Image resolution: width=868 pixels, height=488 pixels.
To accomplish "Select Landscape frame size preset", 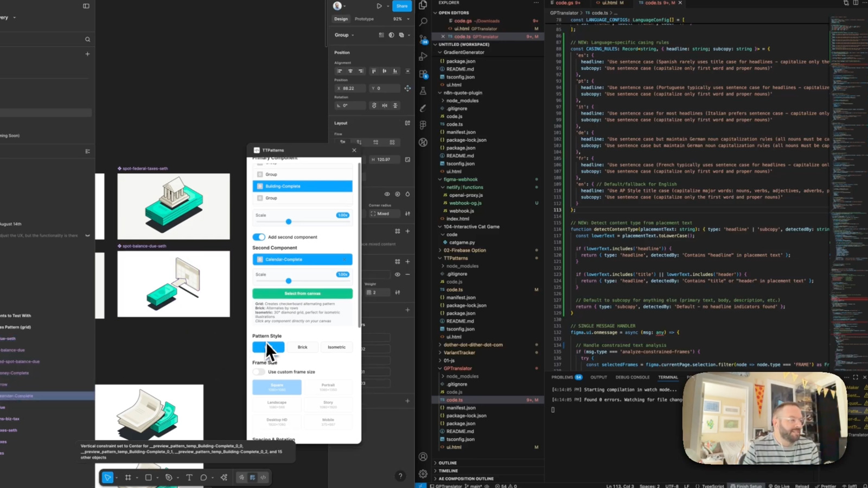I will click(x=277, y=404).
